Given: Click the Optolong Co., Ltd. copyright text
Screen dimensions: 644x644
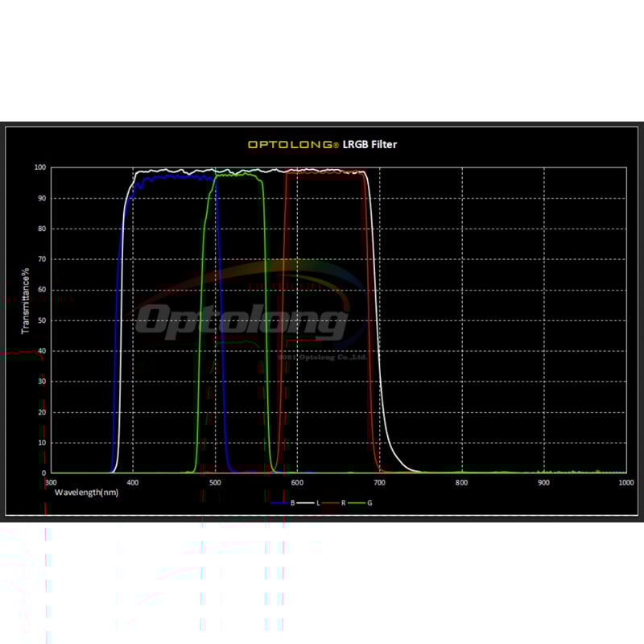Looking at the screenshot, I should click(x=322, y=356).
